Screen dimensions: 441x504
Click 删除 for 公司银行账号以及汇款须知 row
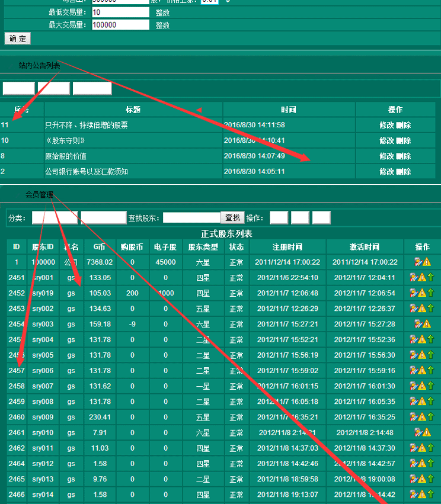coord(404,172)
